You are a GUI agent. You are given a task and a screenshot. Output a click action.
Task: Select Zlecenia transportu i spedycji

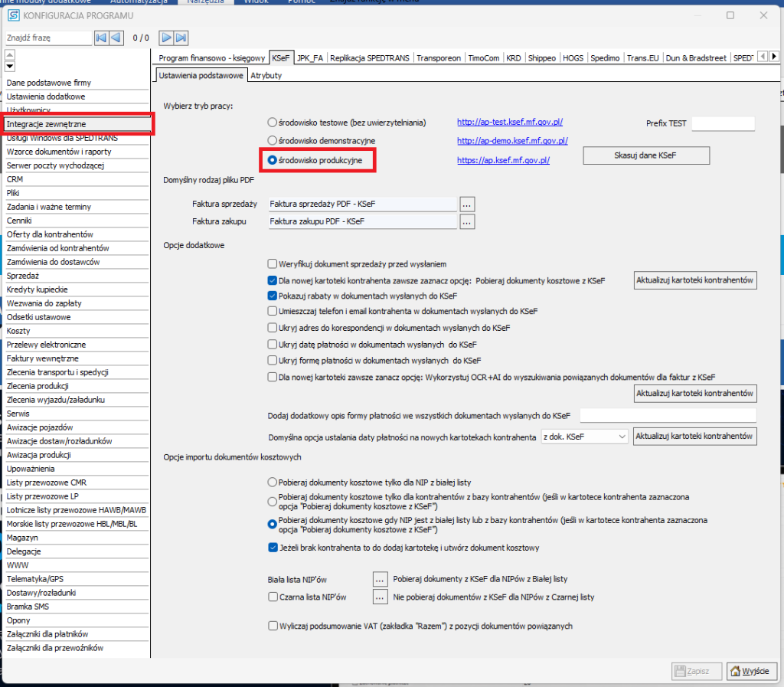pos(77,372)
